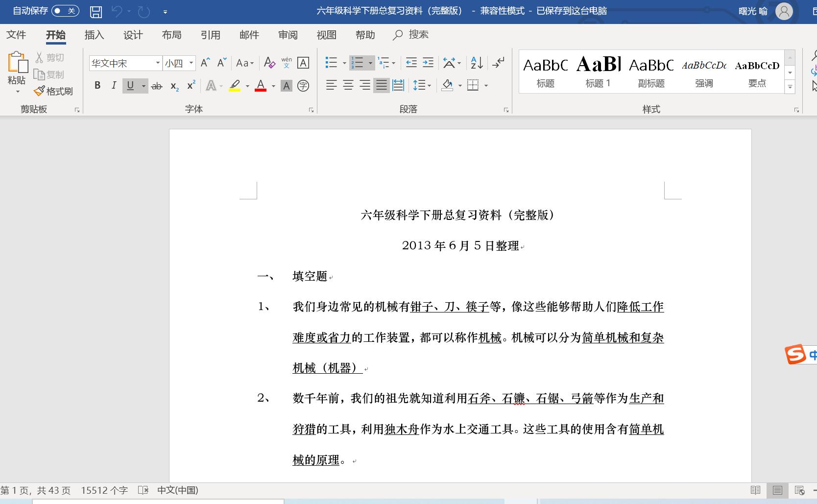
Task: Expand the styles gallery (More arrow)
Action: pos(790,88)
